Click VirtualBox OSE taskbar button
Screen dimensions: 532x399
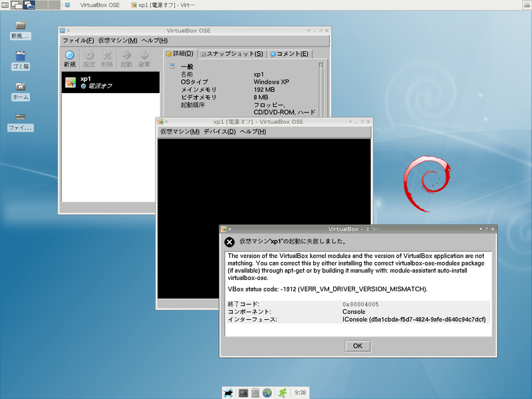click(x=96, y=5)
